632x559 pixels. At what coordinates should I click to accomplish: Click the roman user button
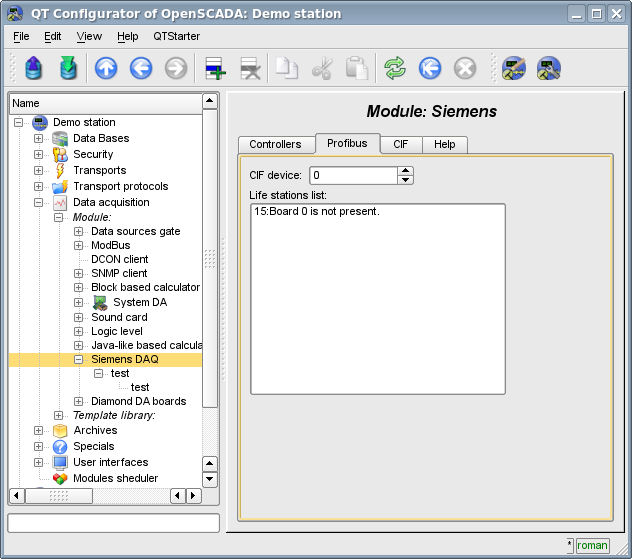(x=592, y=545)
